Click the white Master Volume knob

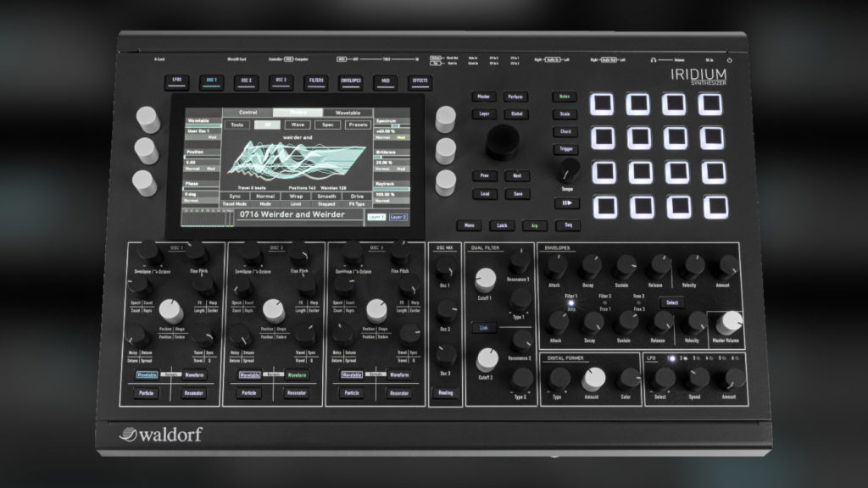pos(730,323)
